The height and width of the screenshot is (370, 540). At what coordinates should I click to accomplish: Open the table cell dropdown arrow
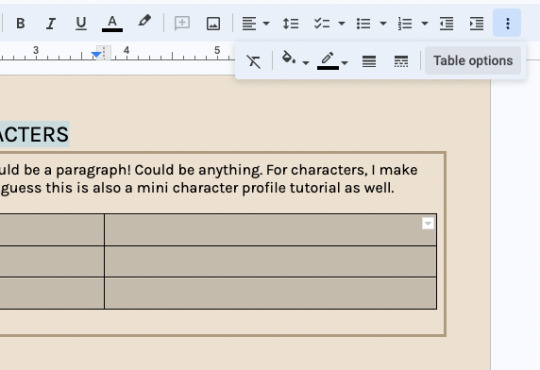(428, 223)
